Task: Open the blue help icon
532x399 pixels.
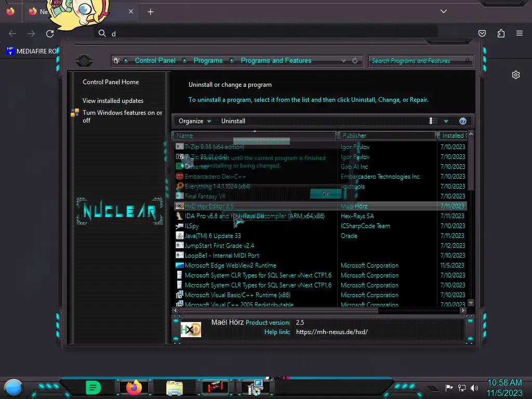Action: 463,121
